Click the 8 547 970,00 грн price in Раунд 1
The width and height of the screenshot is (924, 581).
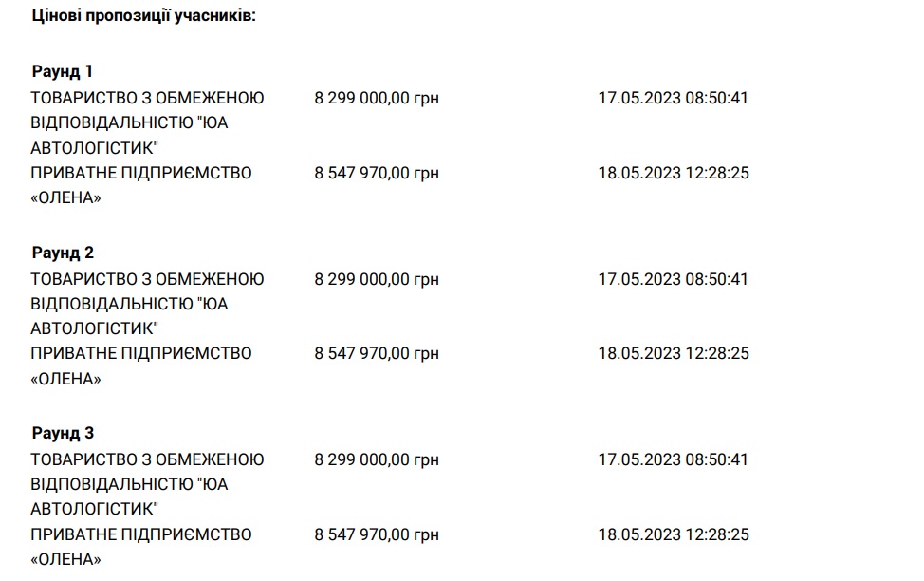click(x=377, y=173)
